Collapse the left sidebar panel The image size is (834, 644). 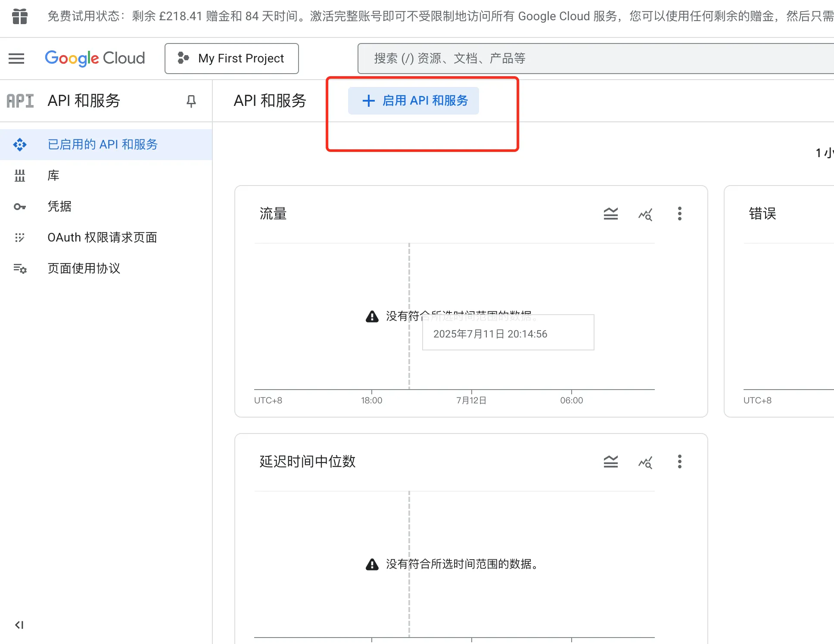[x=19, y=625]
